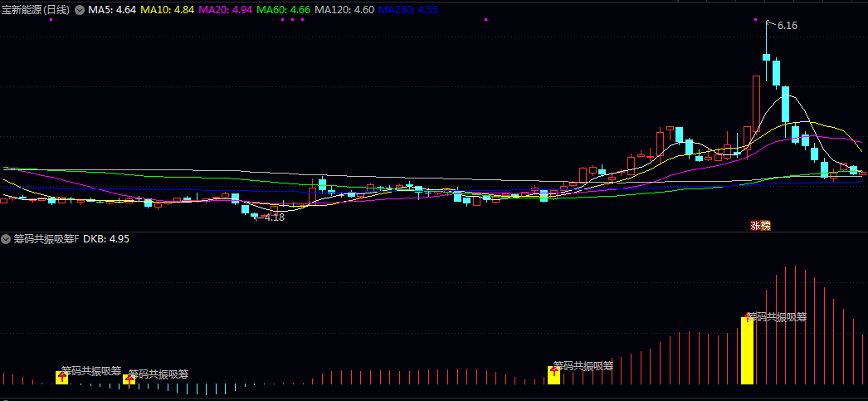This screenshot has width=868, height=401.
Task: Click the 宝新能源(日线) chart title
Action: coord(36,10)
